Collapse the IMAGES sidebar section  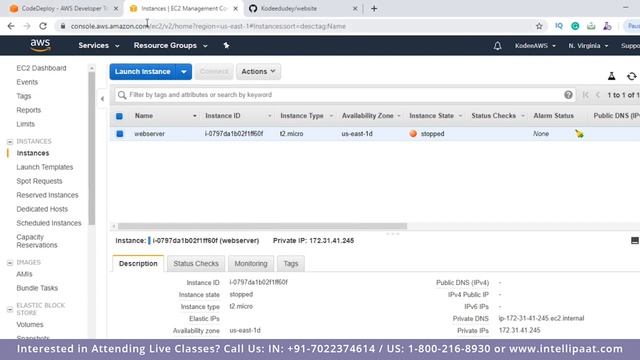point(10,262)
